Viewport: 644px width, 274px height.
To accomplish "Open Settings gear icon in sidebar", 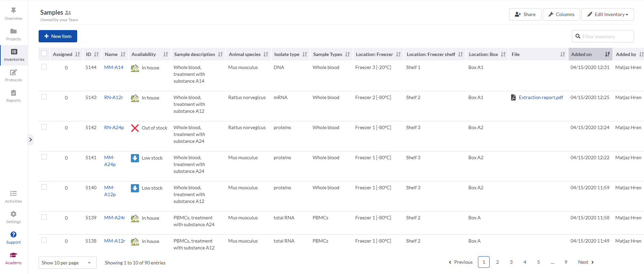I will [13, 214].
